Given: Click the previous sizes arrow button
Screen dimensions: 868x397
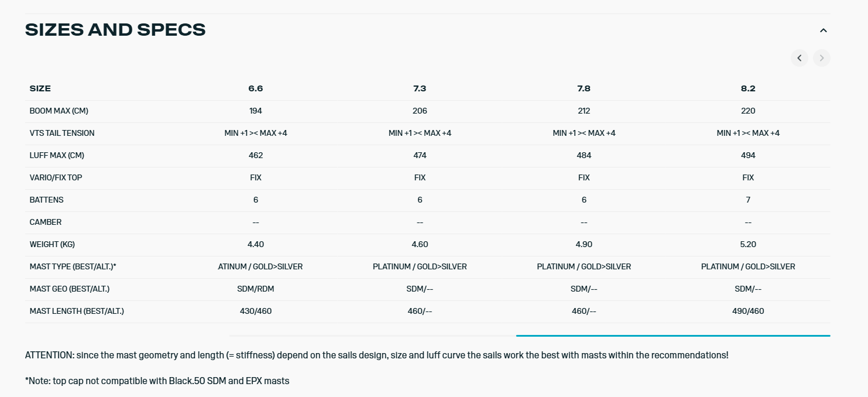Looking at the screenshot, I should coord(799,58).
